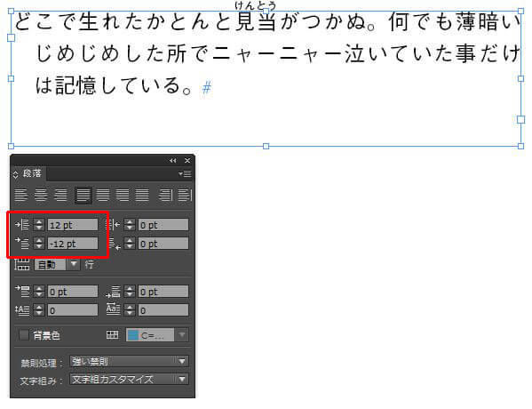Select the align right icon
Viewport: 532px width, 409px height.
coord(61,196)
